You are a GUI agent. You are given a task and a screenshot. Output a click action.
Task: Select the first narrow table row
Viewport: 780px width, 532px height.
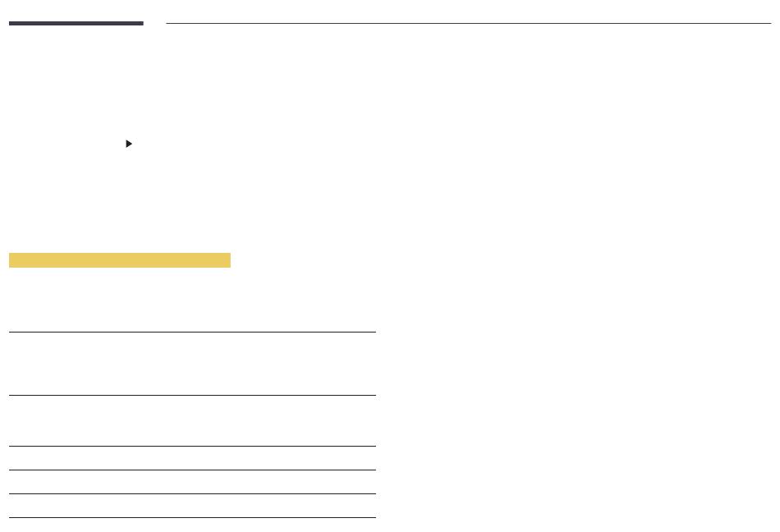point(192,458)
